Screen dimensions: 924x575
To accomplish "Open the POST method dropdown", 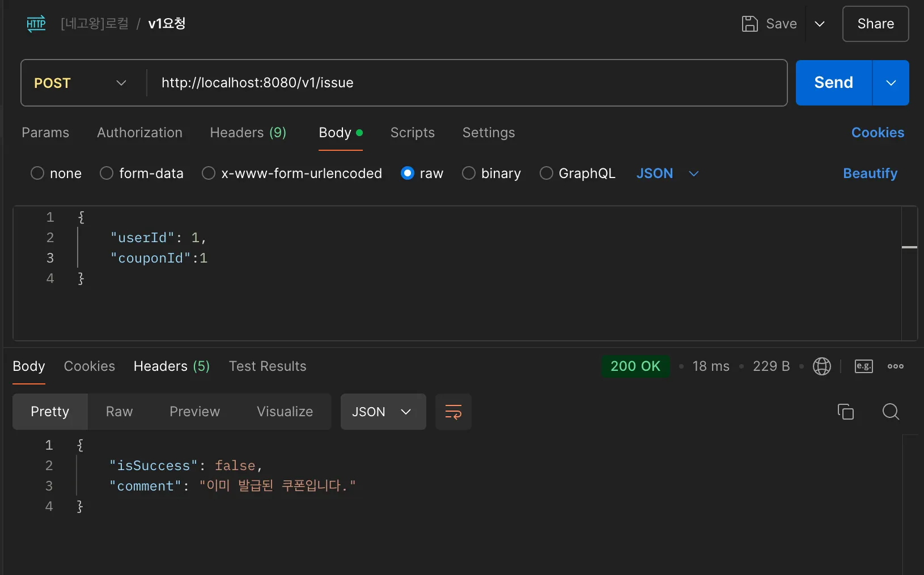I will tap(80, 83).
